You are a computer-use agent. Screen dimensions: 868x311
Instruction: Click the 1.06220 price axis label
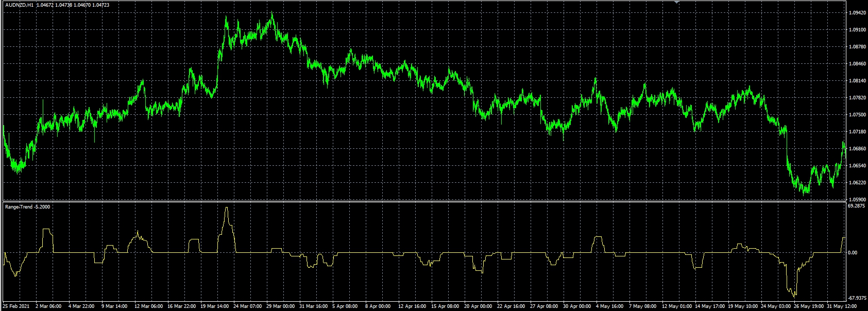857,183
